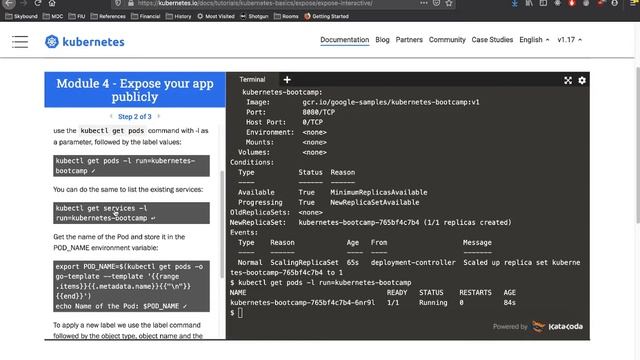
Task: Click the gcr.io/google-samples image path text
Action: (x=391, y=102)
